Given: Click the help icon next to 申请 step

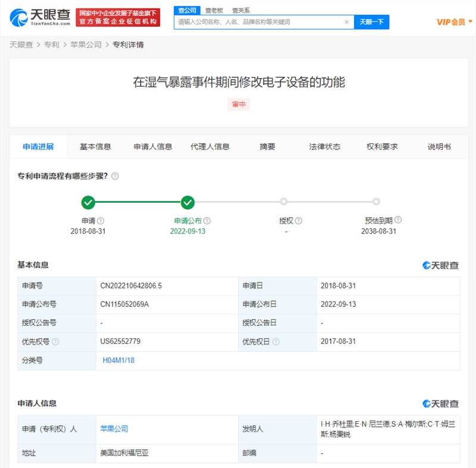Looking at the screenshot, I should [x=101, y=221].
